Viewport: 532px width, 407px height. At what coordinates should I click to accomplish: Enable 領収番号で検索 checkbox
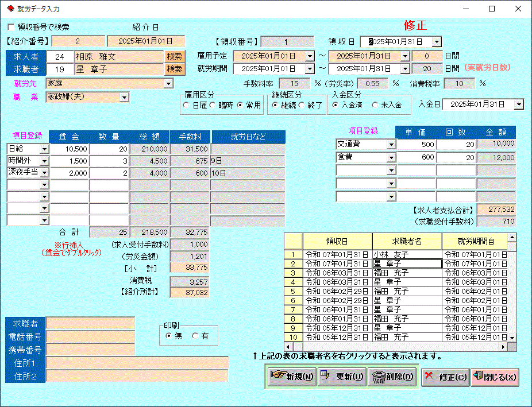11,27
